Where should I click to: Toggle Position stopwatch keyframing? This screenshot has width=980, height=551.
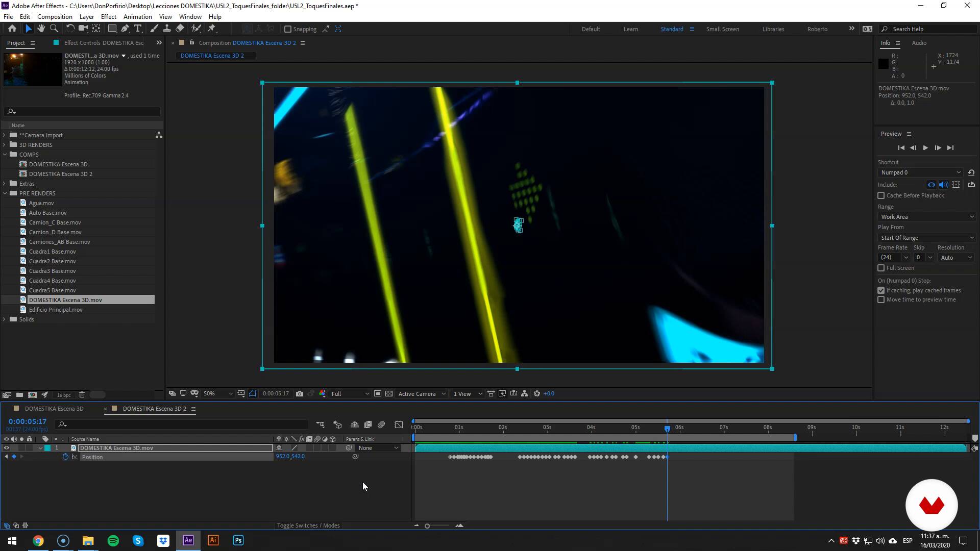point(65,457)
